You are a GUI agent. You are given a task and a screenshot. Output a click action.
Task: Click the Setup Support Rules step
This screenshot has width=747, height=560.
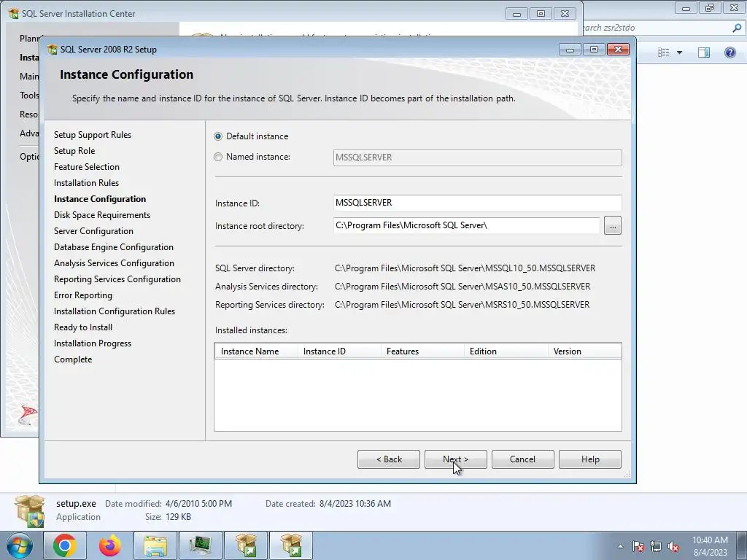tap(93, 135)
